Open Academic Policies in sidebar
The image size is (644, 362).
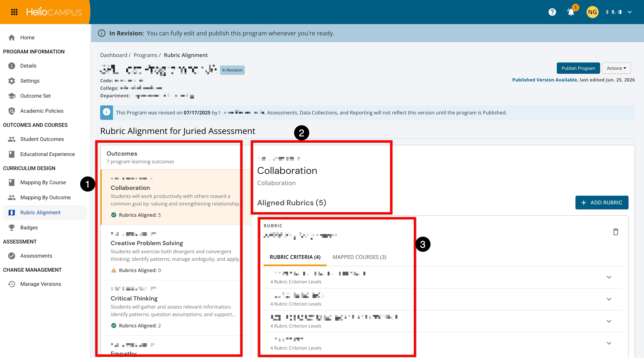pyautogui.click(x=45, y=111)
